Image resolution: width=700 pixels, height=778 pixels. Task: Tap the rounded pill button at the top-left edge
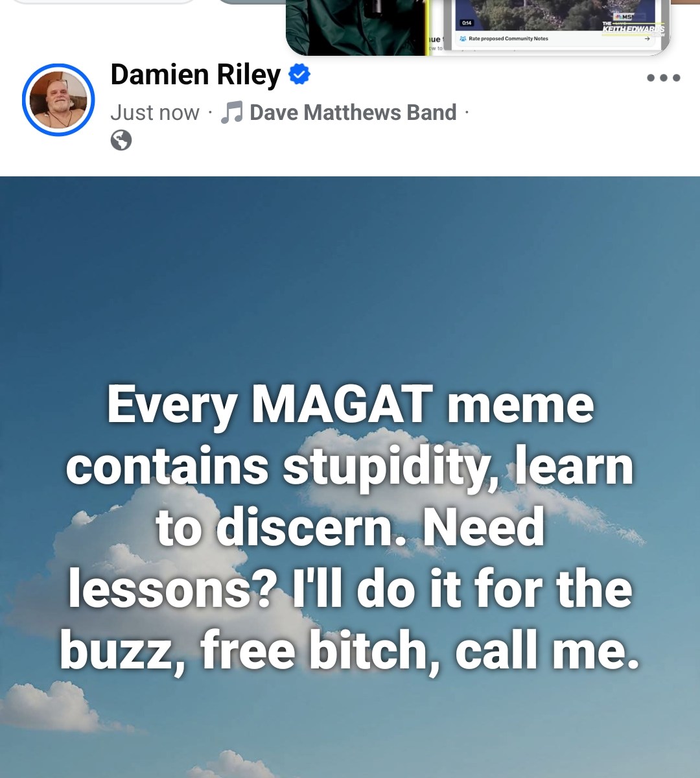[104, 1]
